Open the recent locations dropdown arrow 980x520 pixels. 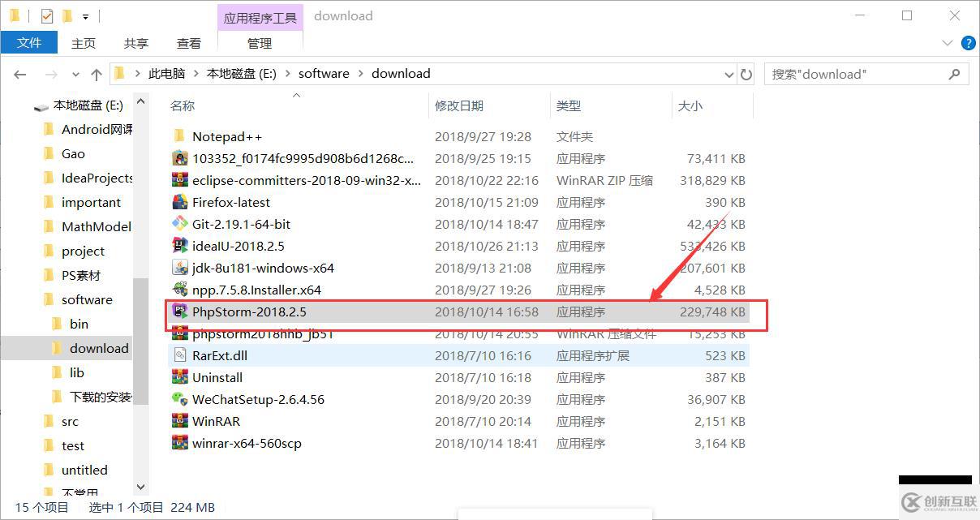pyautogui.click(x=75, y=74)
